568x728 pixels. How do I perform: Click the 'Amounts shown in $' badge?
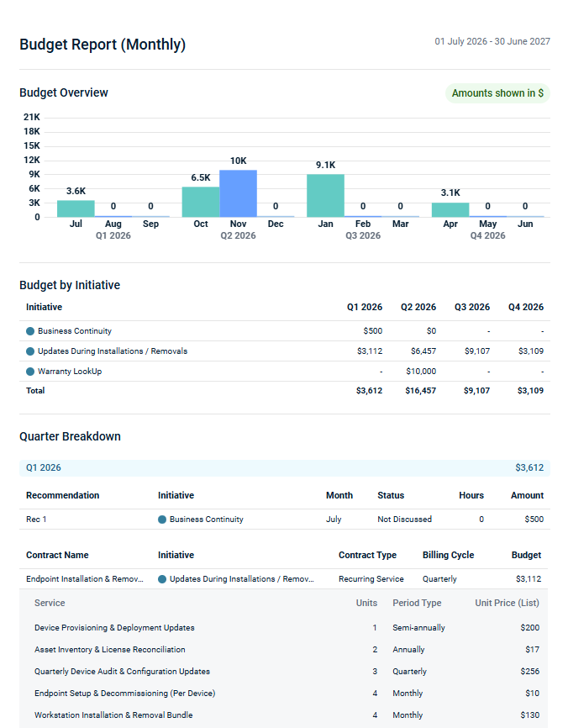pos(497,93)
